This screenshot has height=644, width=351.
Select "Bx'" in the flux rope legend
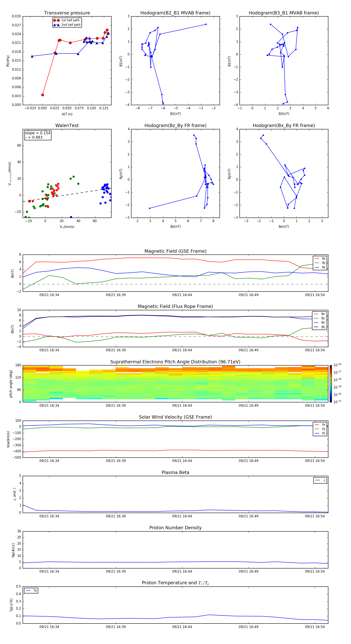320,314
